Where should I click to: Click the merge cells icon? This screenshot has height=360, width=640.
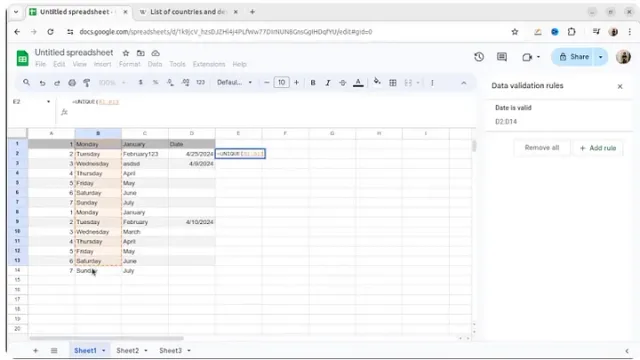tap(408, 83)
